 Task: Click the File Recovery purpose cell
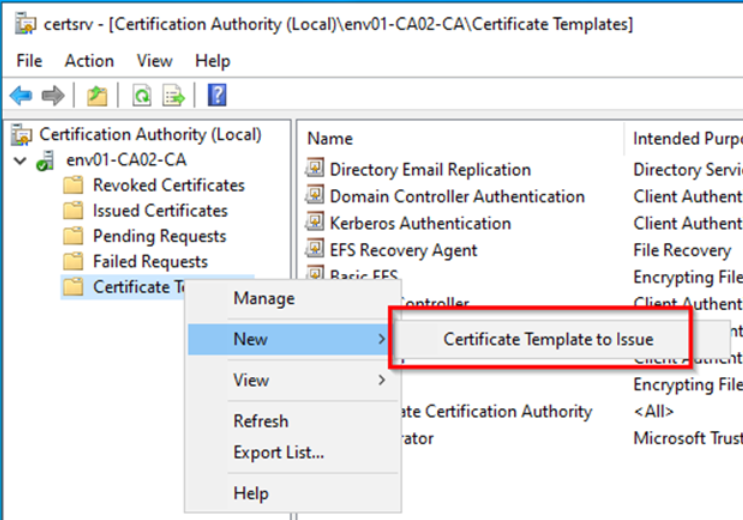682,250
